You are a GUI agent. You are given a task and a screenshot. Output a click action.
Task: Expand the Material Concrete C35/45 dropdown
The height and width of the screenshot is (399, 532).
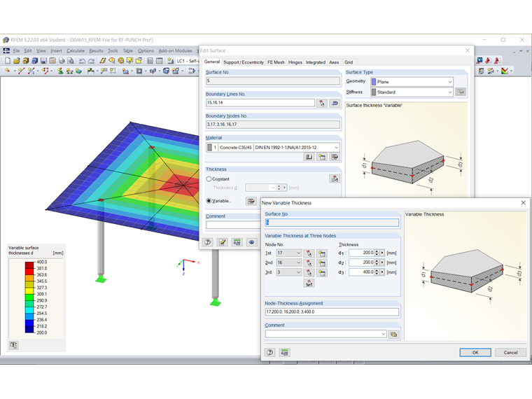click(x=336, y=147)
